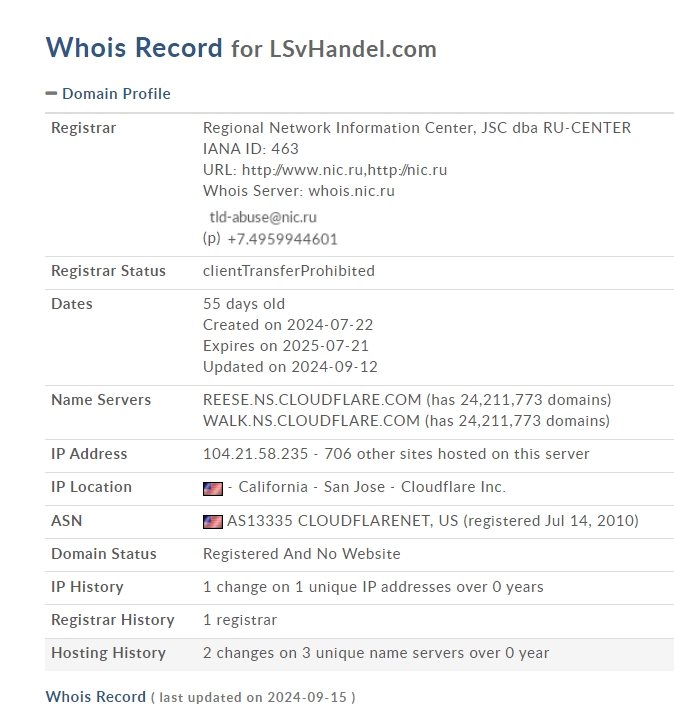The width and height of the screenshot is (674, 714).
Task: Select the 'LSvHandel.com' domain name in heading
Action: click(x=353, y=49)
